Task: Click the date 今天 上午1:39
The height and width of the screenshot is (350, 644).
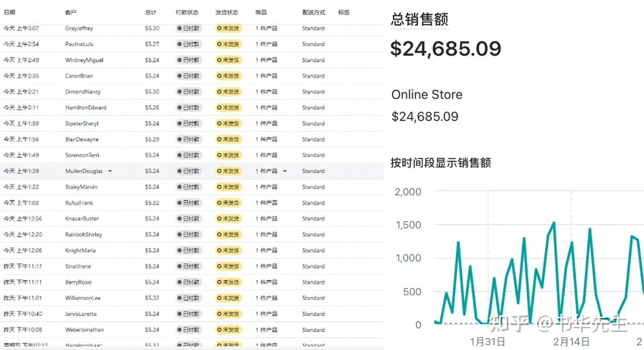Action: click(21, 171)
